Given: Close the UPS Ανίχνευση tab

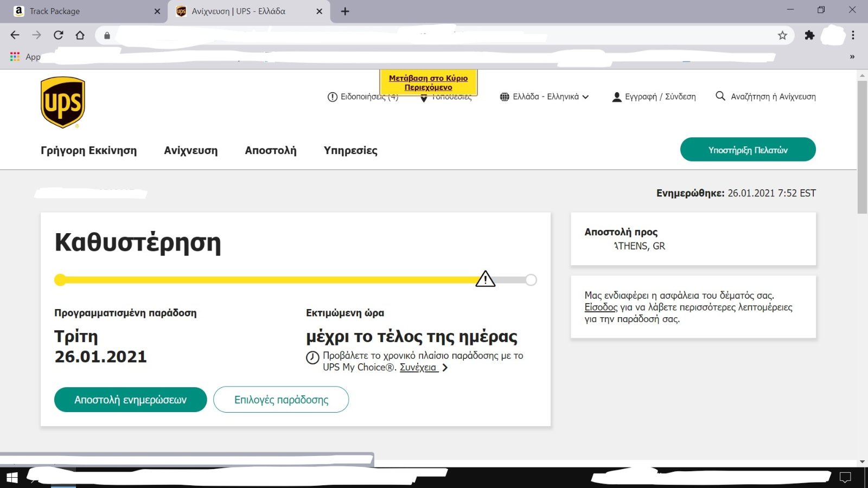Looking at the screenshot, I should point(319,11).
